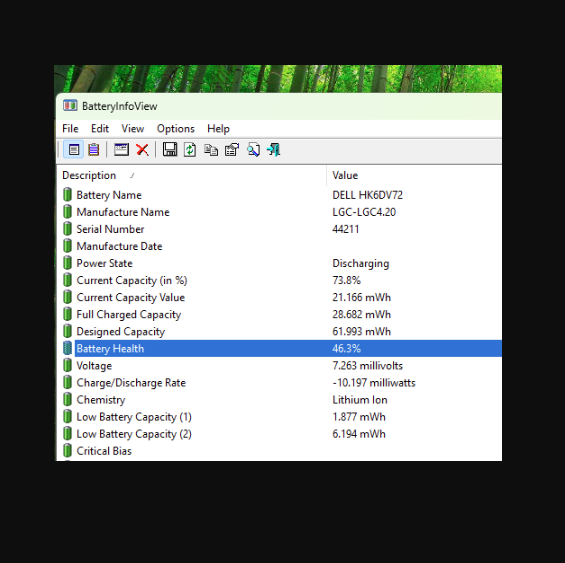Select the Current Capacity (in %) row
565x563 pixels.
point(279,280)
